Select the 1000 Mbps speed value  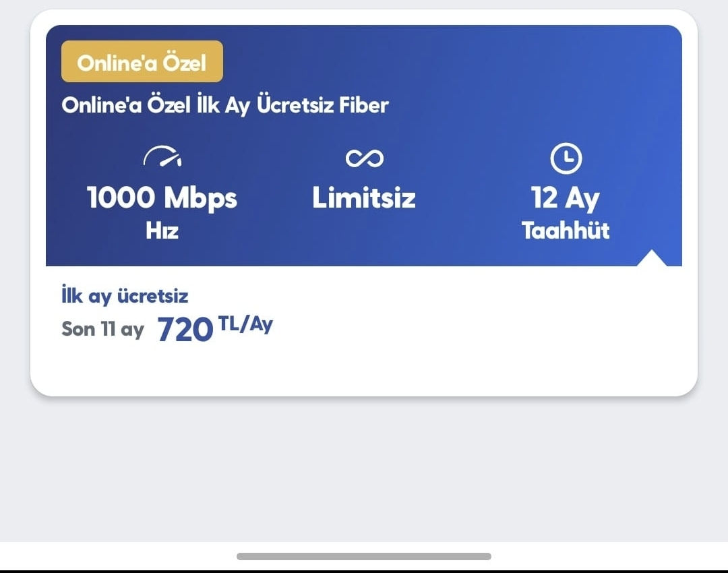point(162,198)
